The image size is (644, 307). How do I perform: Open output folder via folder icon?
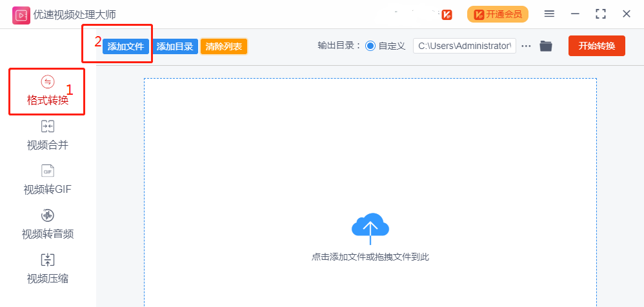(546, 46)
